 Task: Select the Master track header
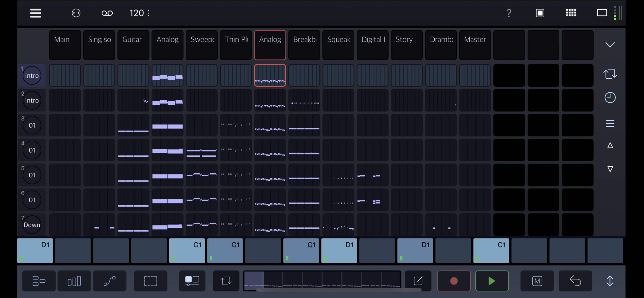(475, 45)
